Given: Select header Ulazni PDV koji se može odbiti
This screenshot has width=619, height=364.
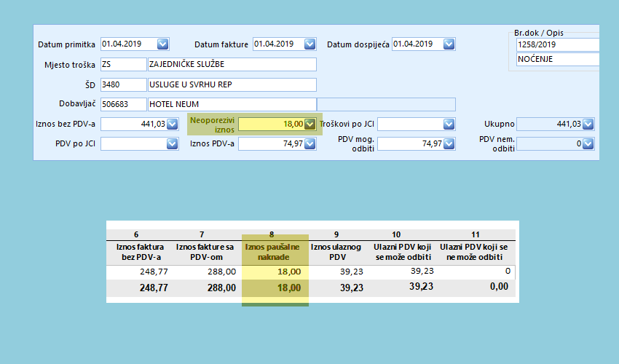Looking at the screenshot, I should (403, 252).
